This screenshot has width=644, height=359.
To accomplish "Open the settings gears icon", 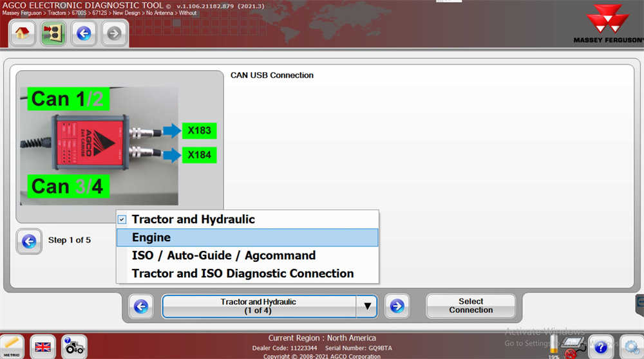I will [632, 347].
